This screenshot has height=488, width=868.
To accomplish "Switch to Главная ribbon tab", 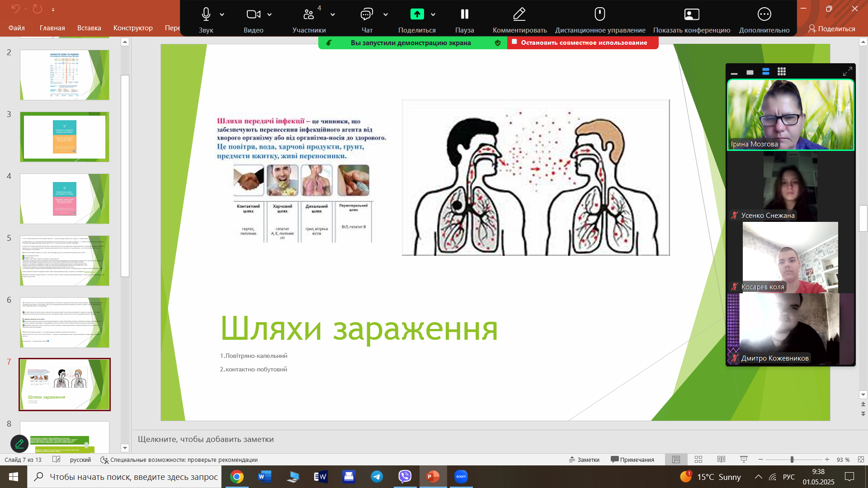I will point(52,28).
